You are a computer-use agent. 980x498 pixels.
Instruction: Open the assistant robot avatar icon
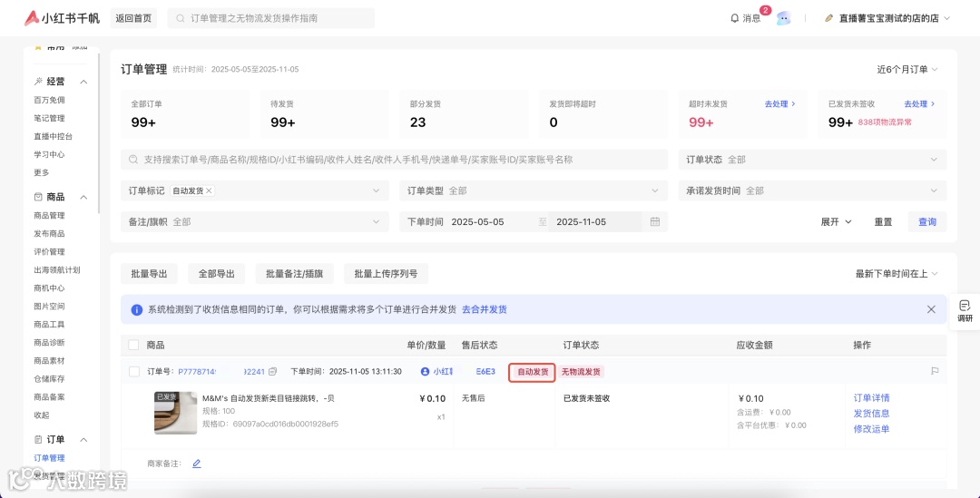[x=783, y=18]
